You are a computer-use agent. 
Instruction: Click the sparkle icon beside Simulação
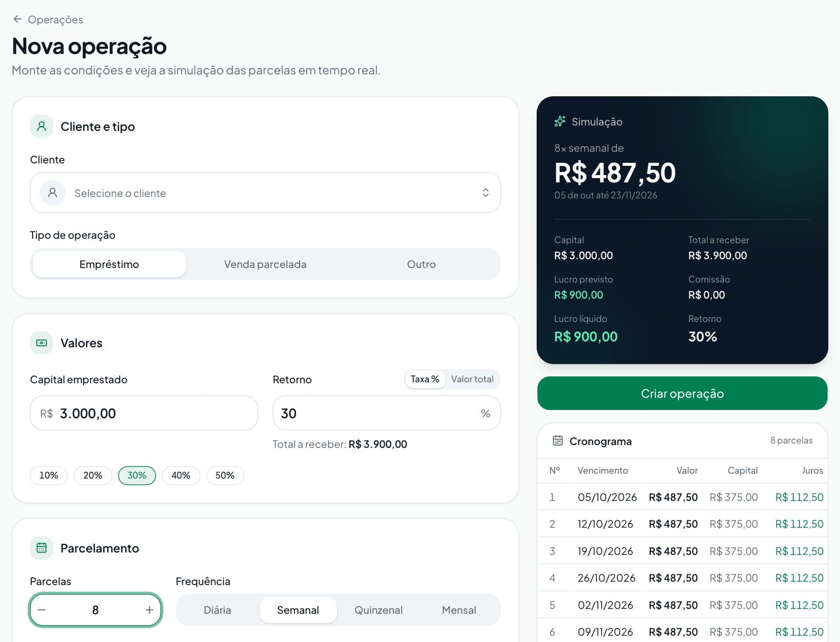point(560,121)
